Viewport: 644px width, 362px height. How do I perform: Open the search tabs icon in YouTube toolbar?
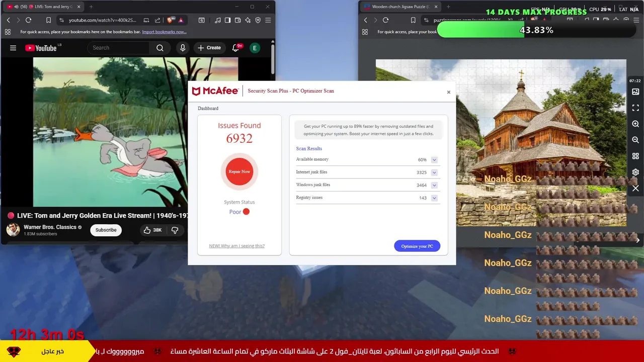click(x=201, y=20)
